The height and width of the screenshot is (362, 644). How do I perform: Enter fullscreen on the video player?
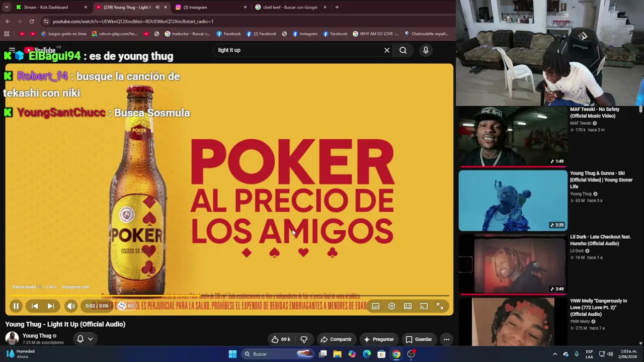click(x=440, y=306)
